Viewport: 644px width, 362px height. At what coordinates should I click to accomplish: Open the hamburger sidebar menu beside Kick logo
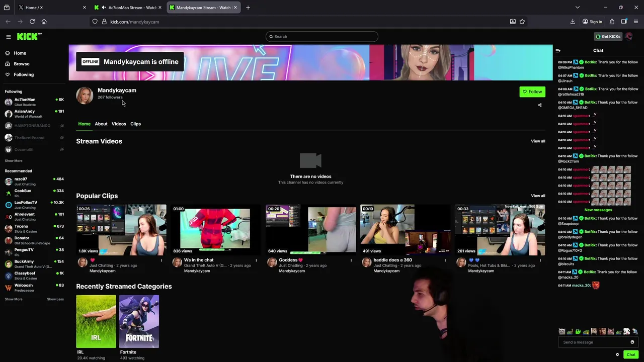click(9, 37)
